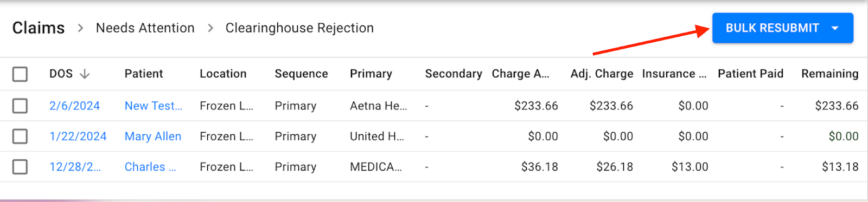Open the Clearinghouse Rejection breadcrumb

point(299,28)
